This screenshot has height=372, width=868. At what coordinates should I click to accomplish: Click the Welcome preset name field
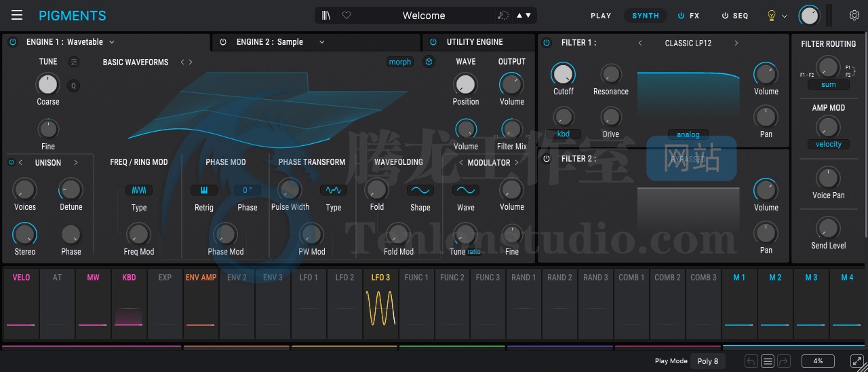click(x=424, y=16)
